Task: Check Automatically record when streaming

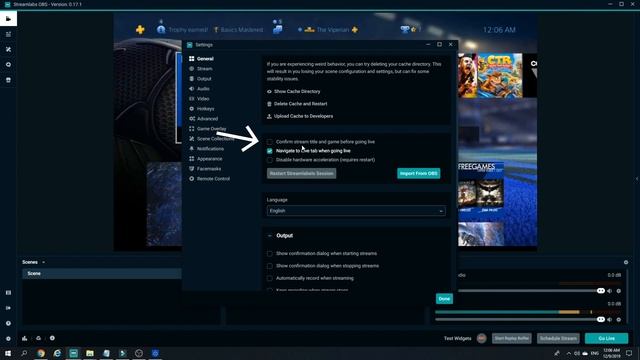Action: click(269, 278)
